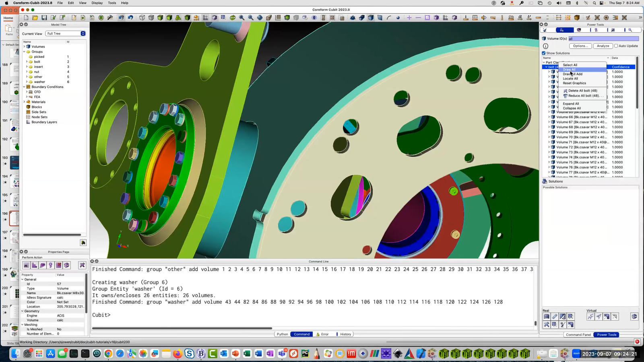Switch to the History tab
644x362 pixels.
[x=345, y=334]
